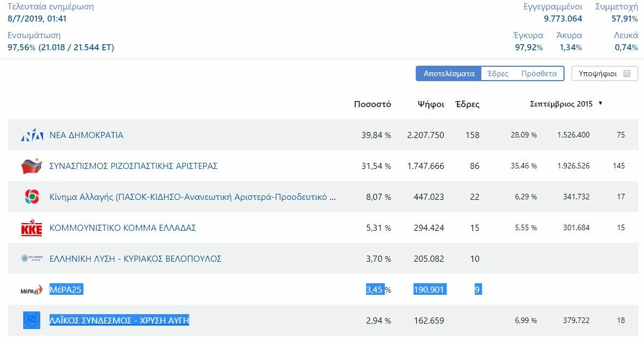Click the 1,34% invalid votes figure
This screenshot has height=339, width=644.
[571, 47]
